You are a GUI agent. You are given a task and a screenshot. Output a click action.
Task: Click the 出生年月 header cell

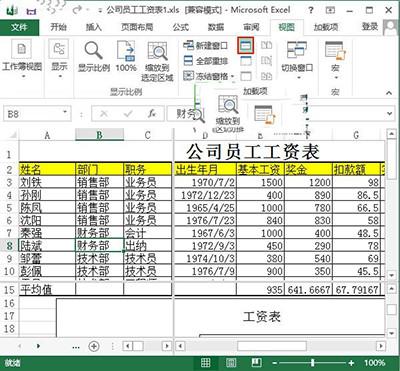click(x=205, y=170)
